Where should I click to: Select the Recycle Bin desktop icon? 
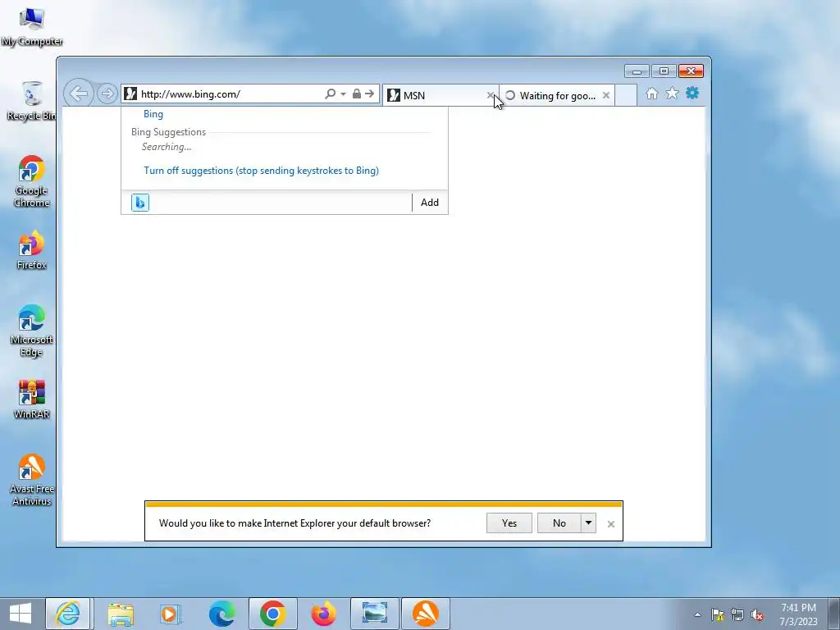pos(32,101)
